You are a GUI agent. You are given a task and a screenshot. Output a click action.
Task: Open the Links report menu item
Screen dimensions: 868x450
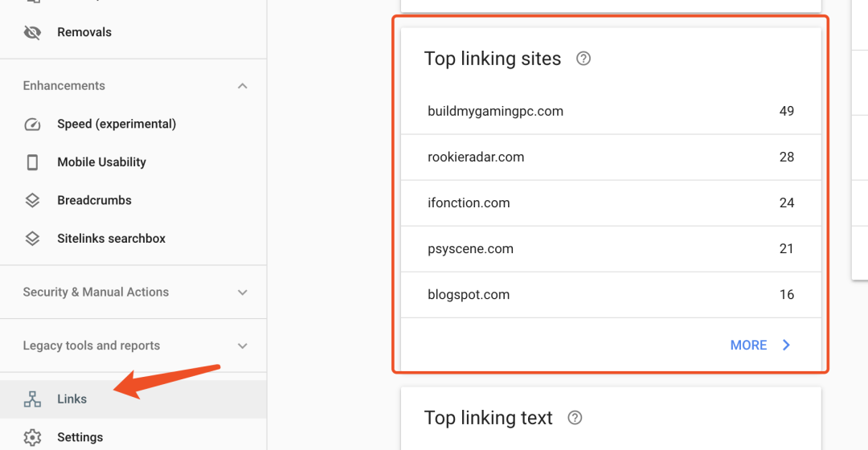(72, 399)
